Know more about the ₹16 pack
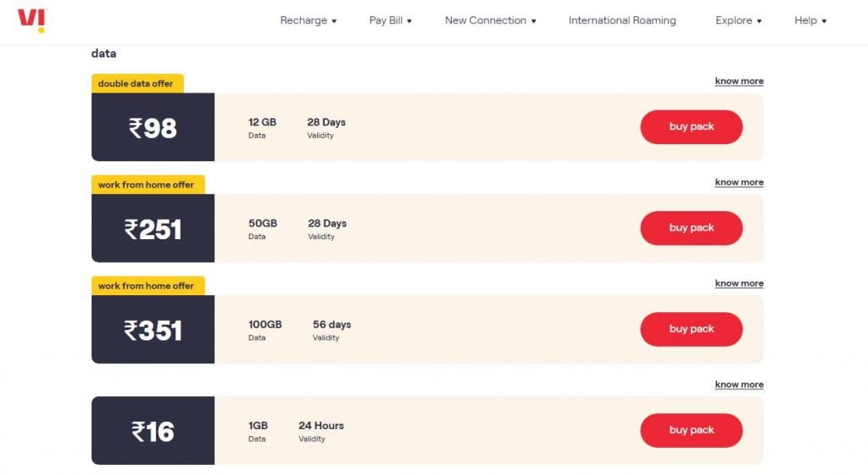 point(739,384)
